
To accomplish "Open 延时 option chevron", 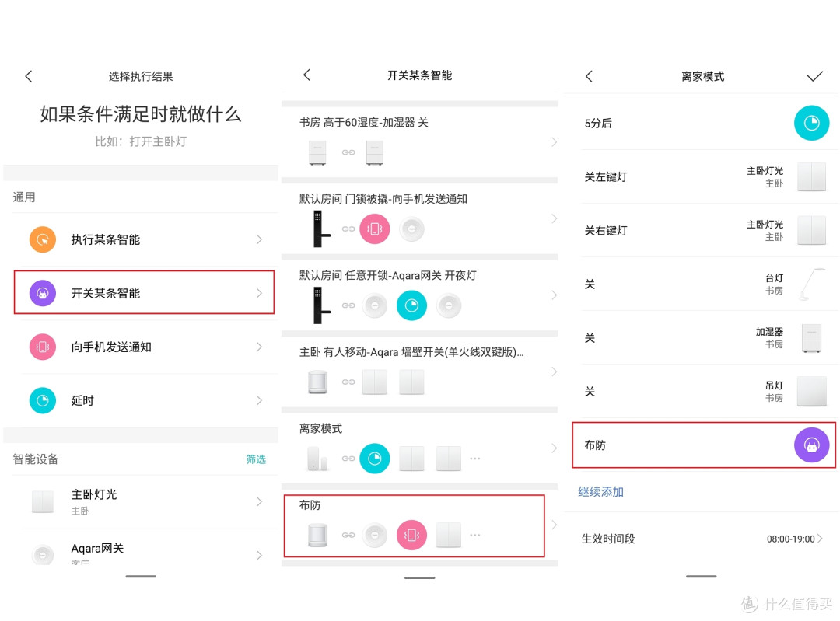I will [259, 400].
